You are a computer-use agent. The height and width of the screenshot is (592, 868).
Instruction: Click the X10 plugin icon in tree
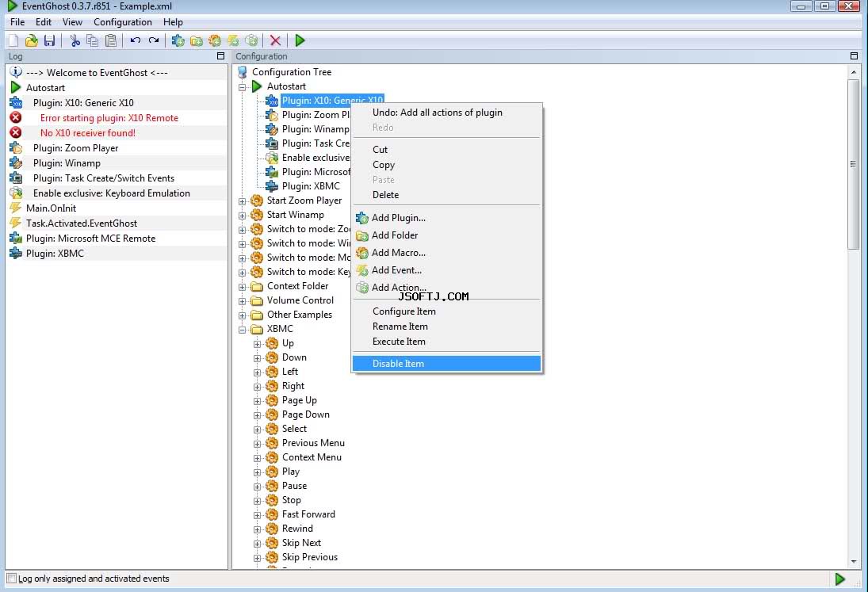click(x=272, y=101)
